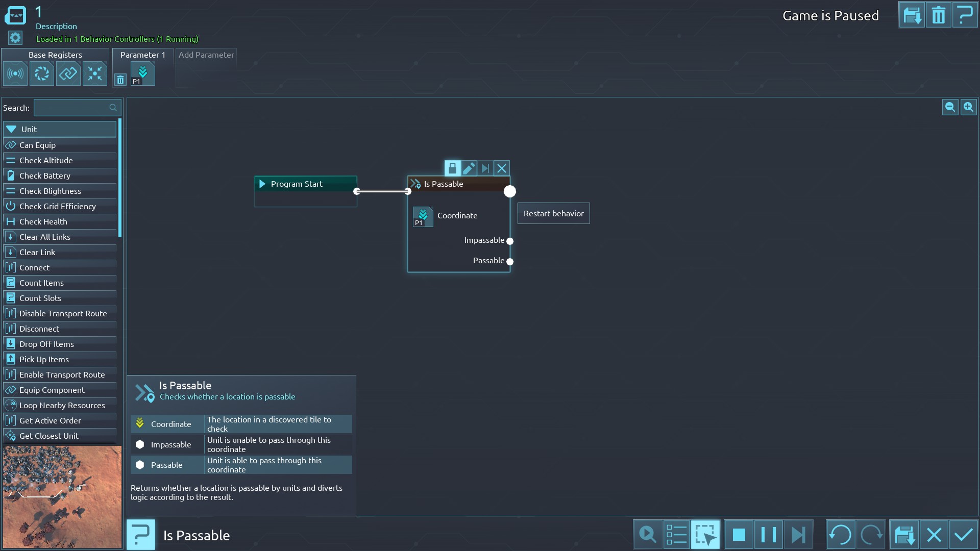
Task: Open the settings gear below behavior icon
Action: click(15, 38)
